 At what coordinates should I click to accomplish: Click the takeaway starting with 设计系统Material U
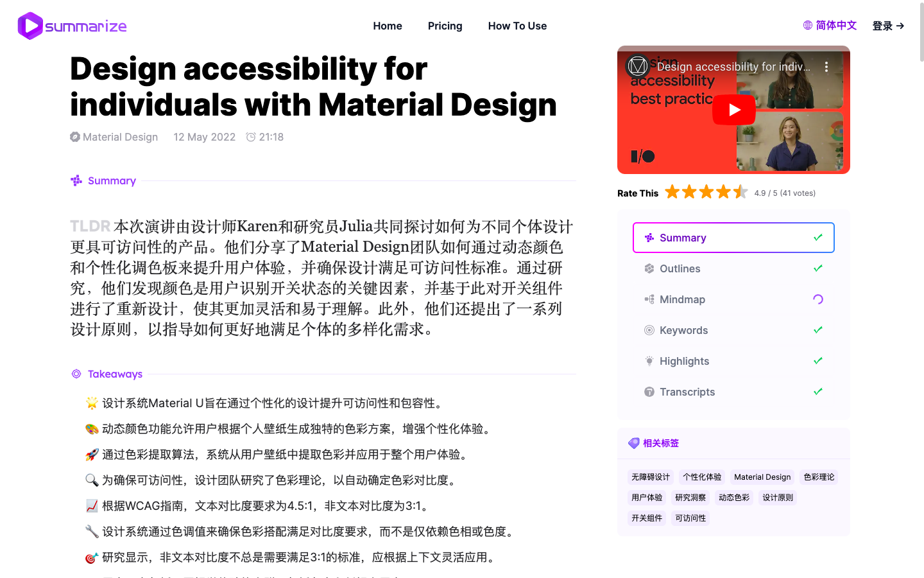coord(266,403)
